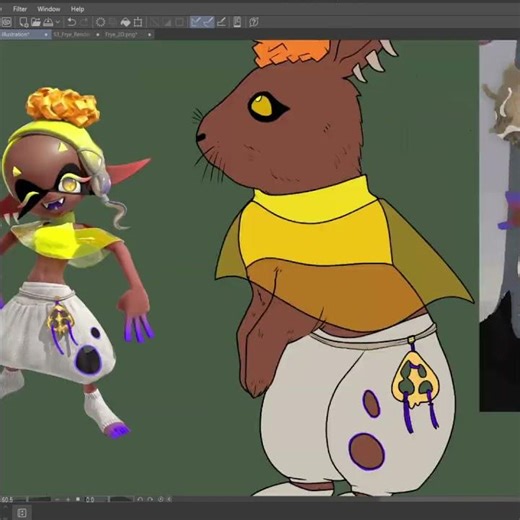Click the Show selection border icon
This screenshot has height=520, width=520.
(x=180, y=22)
